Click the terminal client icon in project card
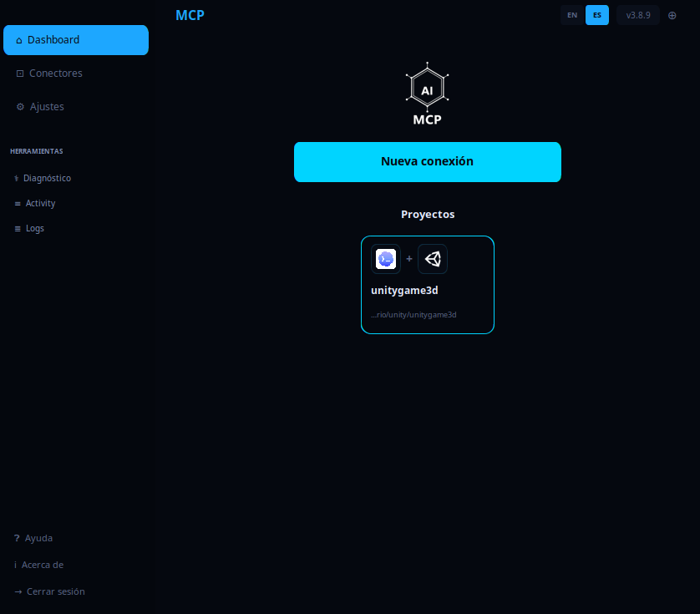Image resolution: width=700 pixels, height=614 pixels. 386,259
